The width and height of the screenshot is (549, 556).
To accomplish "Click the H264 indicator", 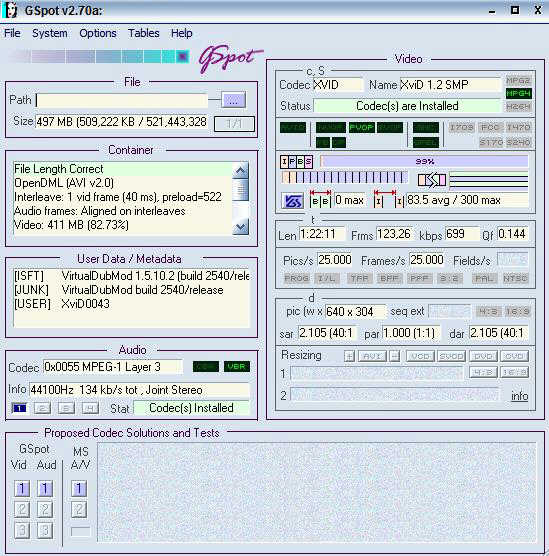I will click(x=518, y=106).
